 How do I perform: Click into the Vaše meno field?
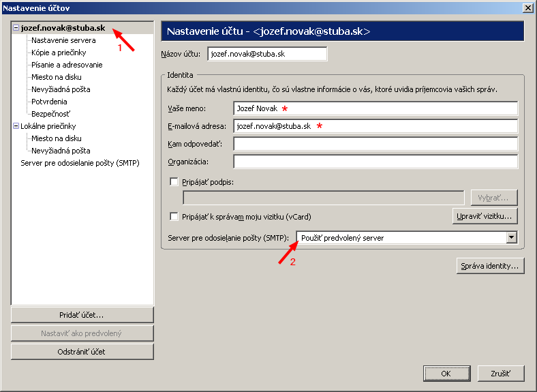click(x=375, y=108)
